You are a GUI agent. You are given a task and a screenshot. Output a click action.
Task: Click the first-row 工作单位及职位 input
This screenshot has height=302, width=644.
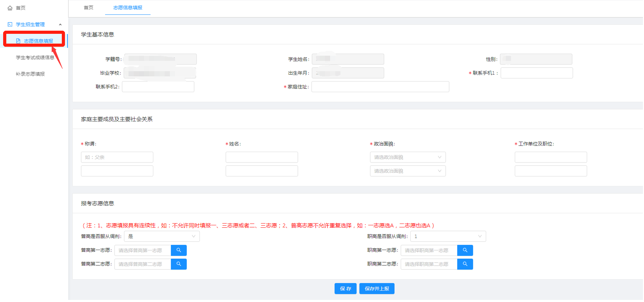point(551,157)
